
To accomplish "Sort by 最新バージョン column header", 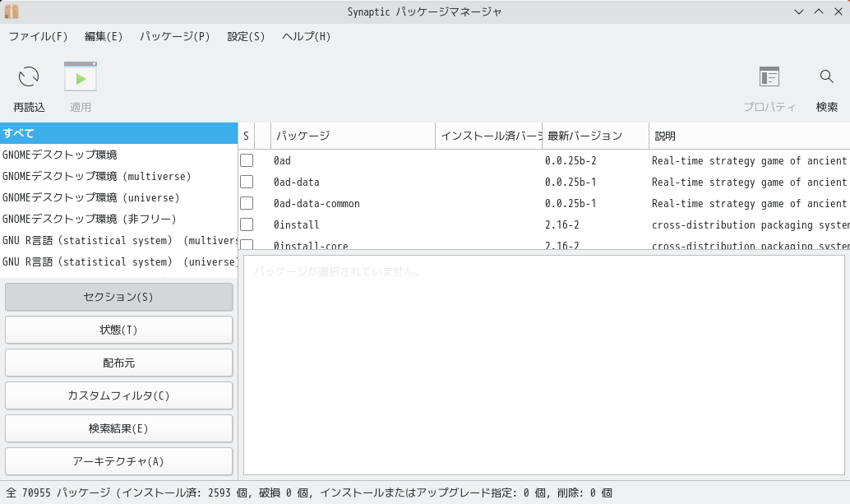I will [595, 136].
